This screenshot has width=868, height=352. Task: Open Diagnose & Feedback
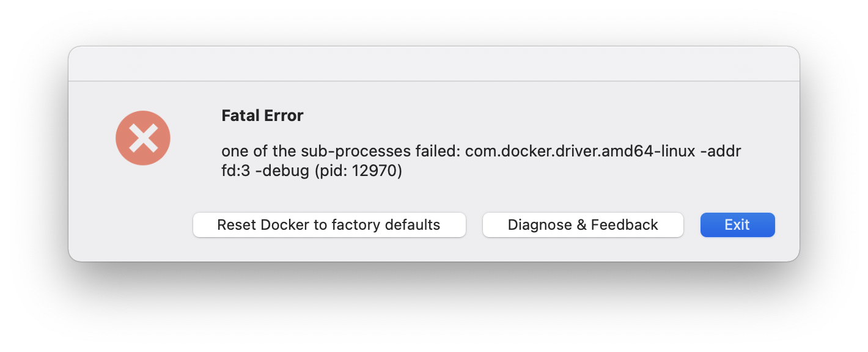(583, 225)
